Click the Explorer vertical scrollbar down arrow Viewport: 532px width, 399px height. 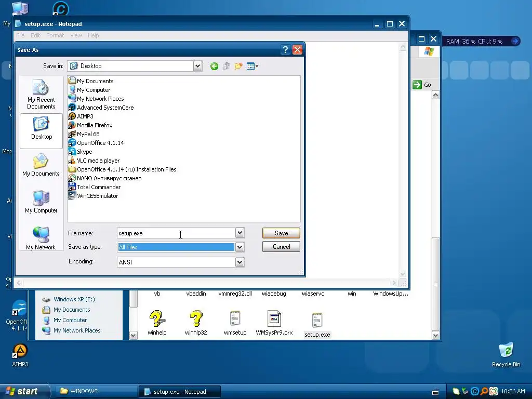[436, 336]
